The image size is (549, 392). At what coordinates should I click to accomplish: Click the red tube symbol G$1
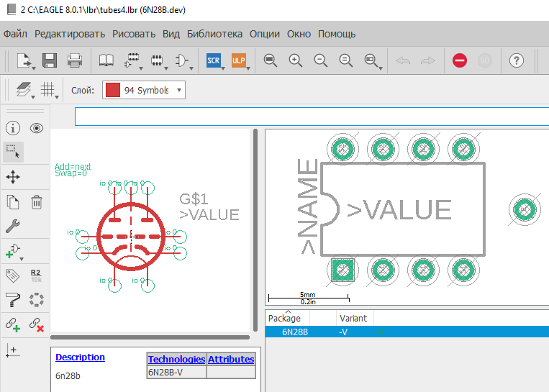131,237
